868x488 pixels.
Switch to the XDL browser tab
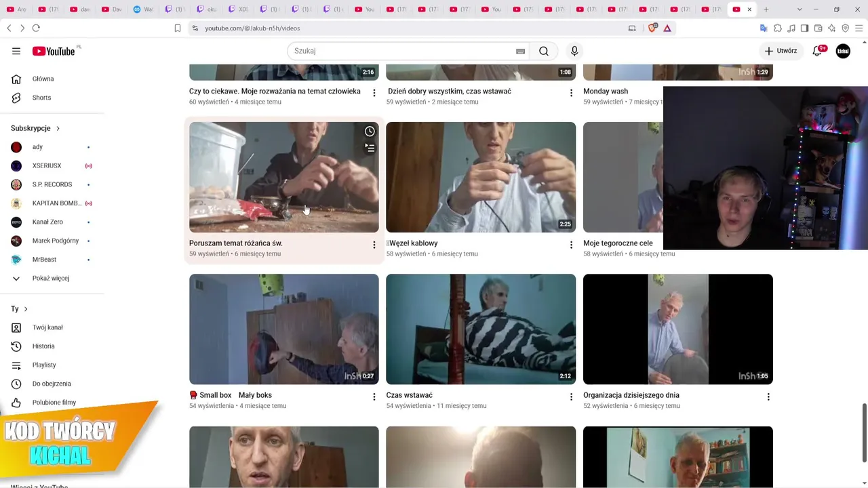click(239, 9)
